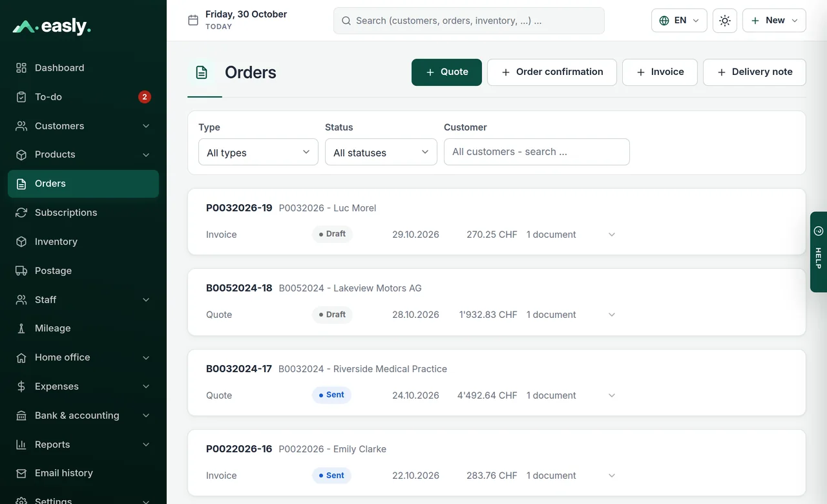This screenshot has width=827, height=504.
Task: Open the To-do badge showing 2
Action: coord(145,97)
